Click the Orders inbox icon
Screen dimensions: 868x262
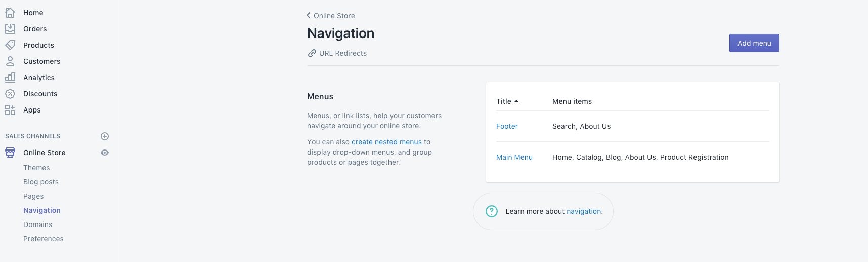pos(10,29)
